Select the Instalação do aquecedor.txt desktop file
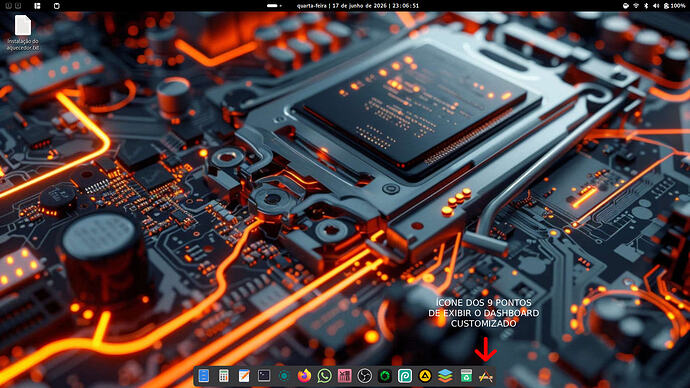 23,33
